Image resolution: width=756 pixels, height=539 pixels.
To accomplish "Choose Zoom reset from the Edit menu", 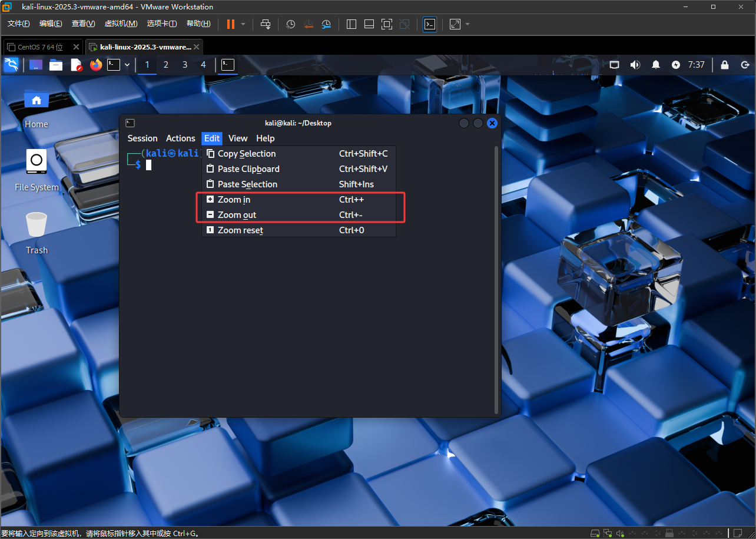I will [299, 230].
